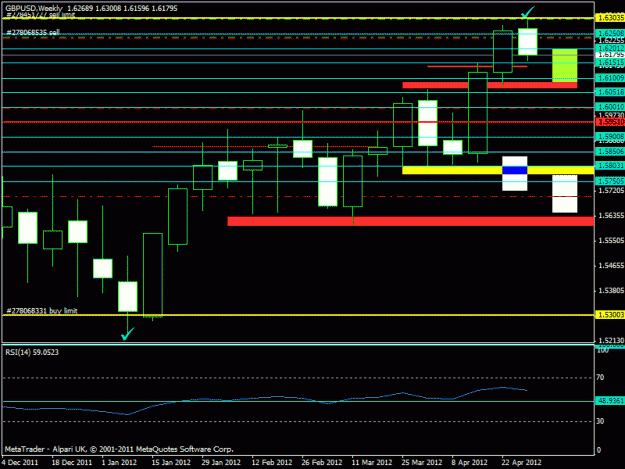Select the #278068535 sell order label
This screenshot has height=469, width=625.
pos(33,32)
